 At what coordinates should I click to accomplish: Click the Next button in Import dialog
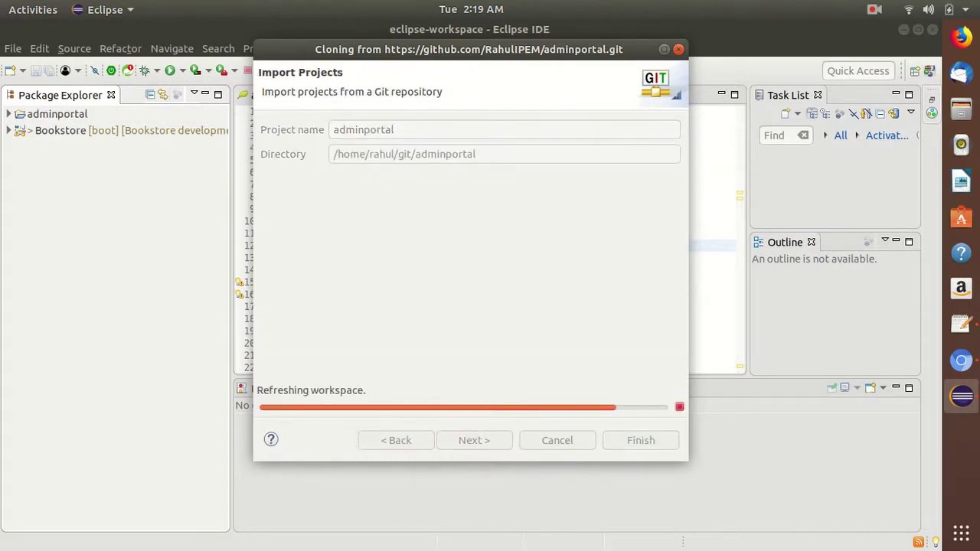coord(474,440)
